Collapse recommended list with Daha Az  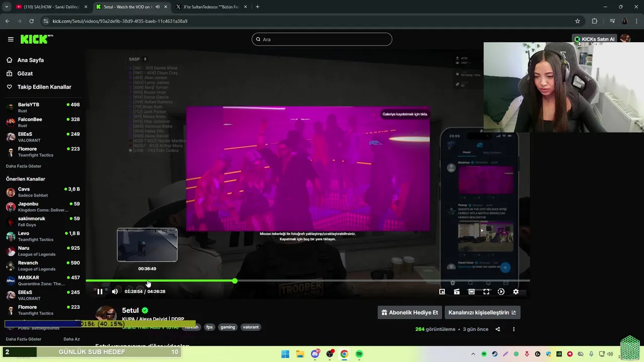(71, 339)
